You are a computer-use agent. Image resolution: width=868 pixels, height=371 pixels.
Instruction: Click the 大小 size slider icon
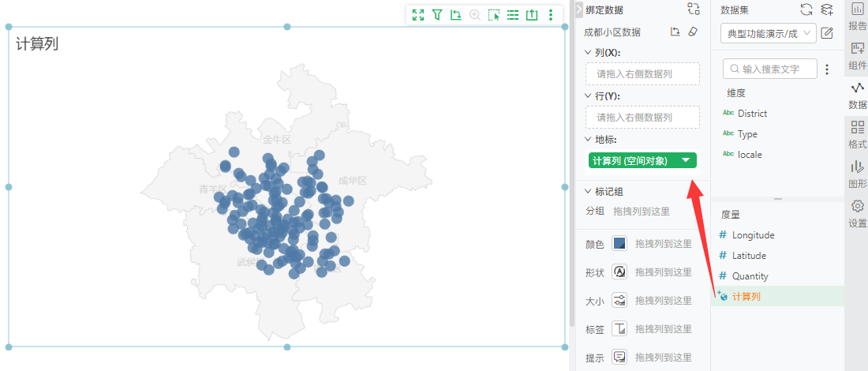click(619, 301)
